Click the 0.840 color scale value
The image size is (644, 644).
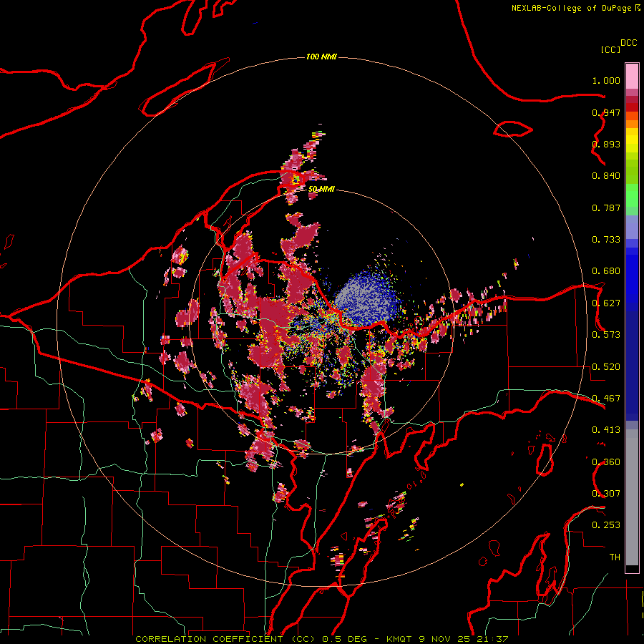point(606,176)
